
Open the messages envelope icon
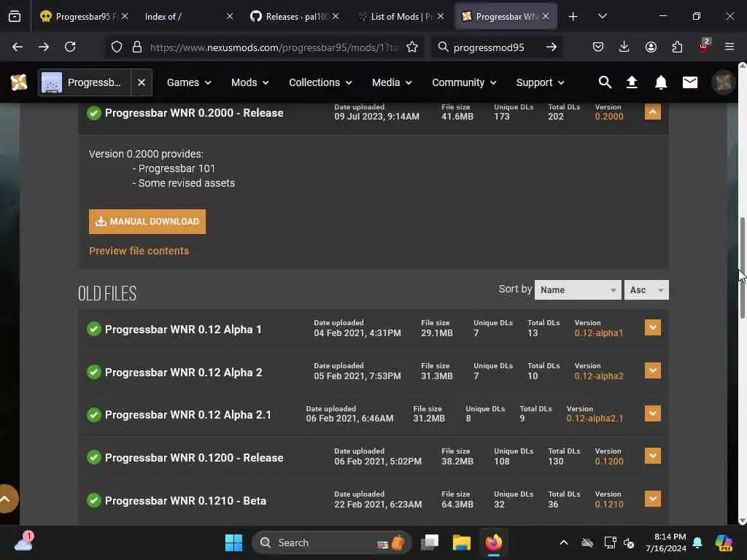point(690,82)
